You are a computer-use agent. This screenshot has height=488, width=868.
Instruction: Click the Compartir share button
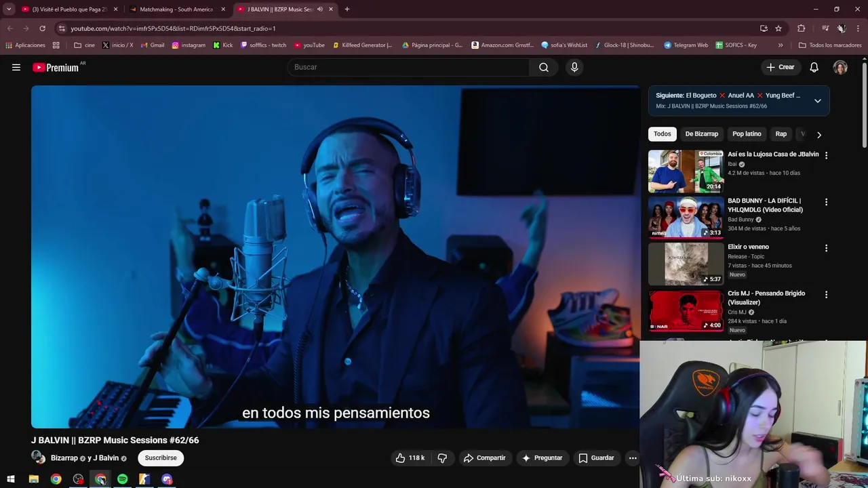point(484,458)
